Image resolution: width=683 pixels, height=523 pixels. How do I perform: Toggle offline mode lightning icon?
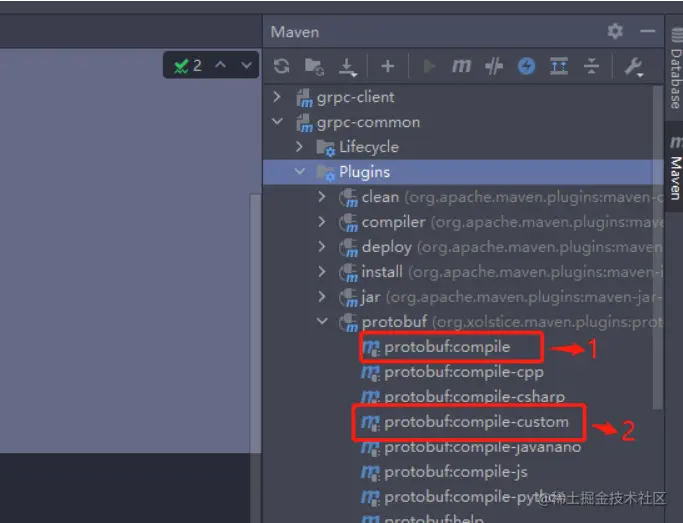click(x=526, y=66)
